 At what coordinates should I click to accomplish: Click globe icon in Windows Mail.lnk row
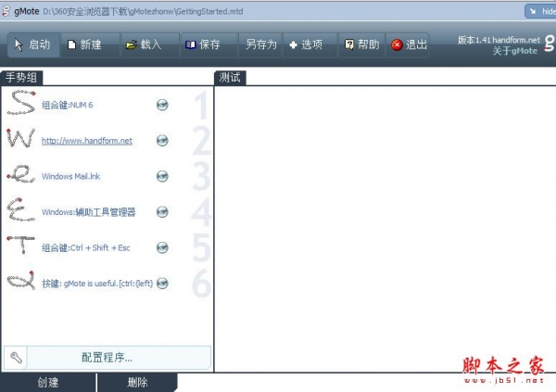tap(162, 176)
